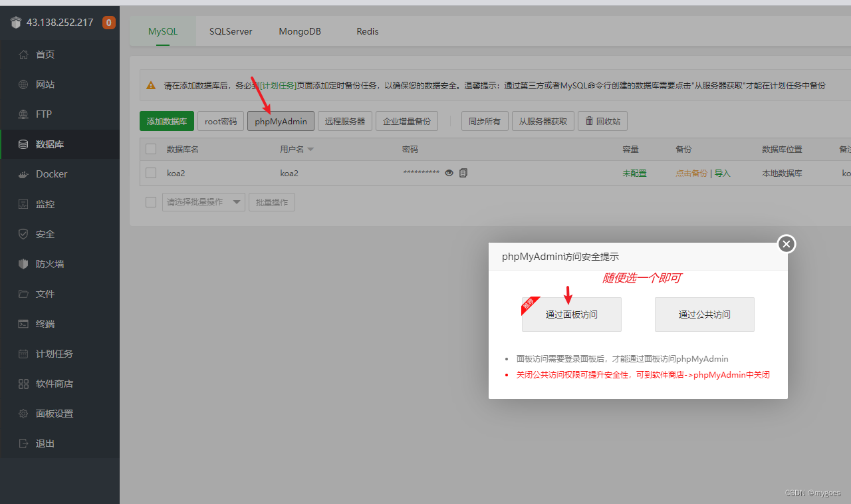Click the 添加数据库 button
The width and height of the screenshot is (851, 504).
pyautogui.click(x=166, y=120)
